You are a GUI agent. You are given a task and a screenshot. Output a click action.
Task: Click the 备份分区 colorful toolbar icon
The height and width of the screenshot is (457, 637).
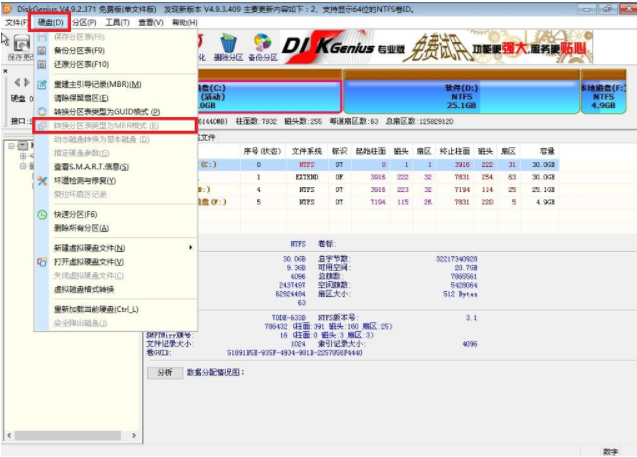coord(262,43)
